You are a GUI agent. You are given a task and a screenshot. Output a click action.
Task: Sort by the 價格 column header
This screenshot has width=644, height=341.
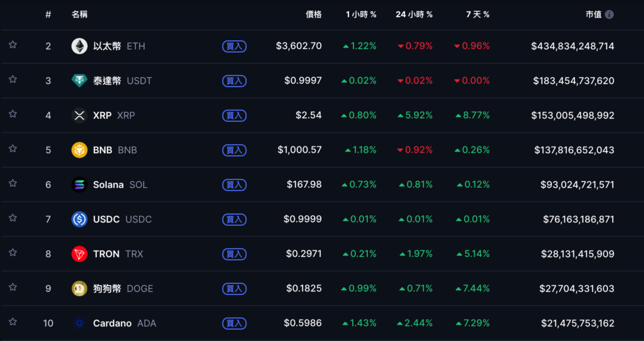(x=313, y=14)
